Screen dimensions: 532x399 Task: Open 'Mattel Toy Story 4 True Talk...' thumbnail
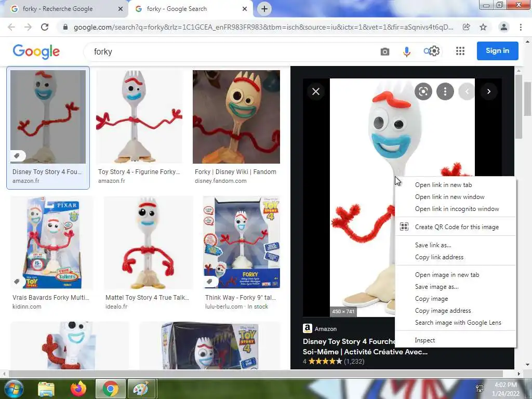148,242
